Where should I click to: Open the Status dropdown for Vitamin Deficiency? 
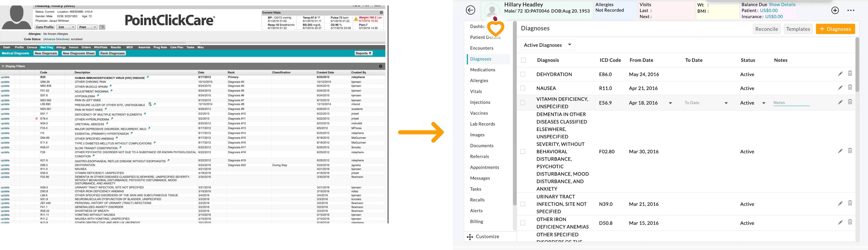tap(764, 103)
